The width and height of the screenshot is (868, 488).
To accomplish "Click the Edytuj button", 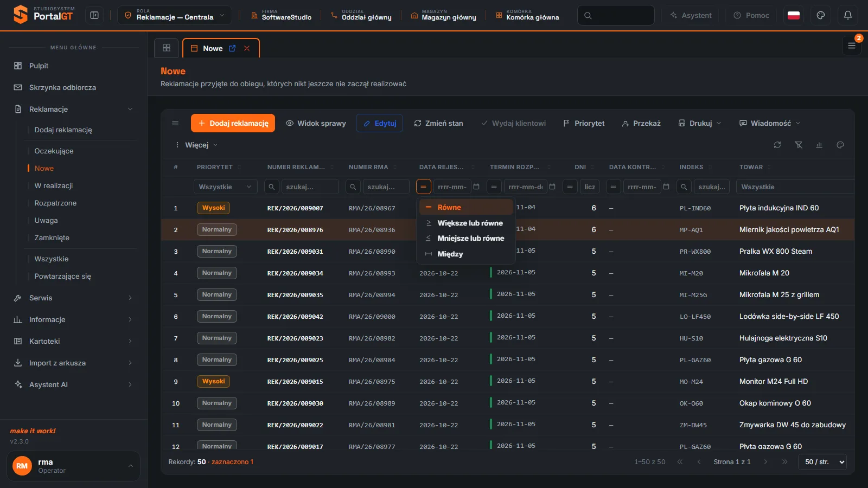I will [x=380, y=123].
